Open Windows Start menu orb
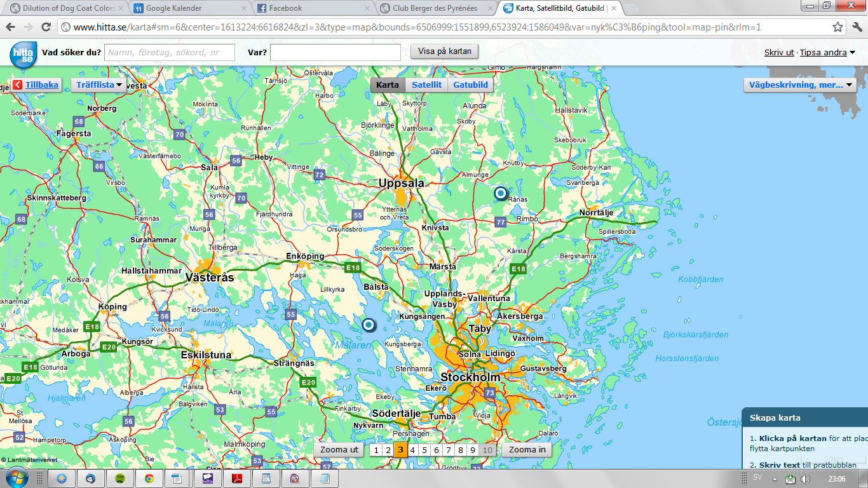Image resolution: width=868 pixels, height=488 pixels. coord(16,478)
